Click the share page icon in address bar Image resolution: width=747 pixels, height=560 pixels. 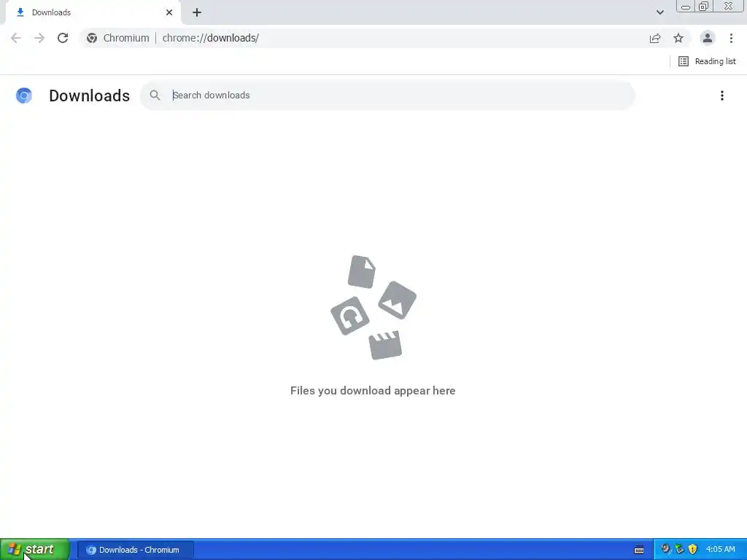[x=655, y=38]
